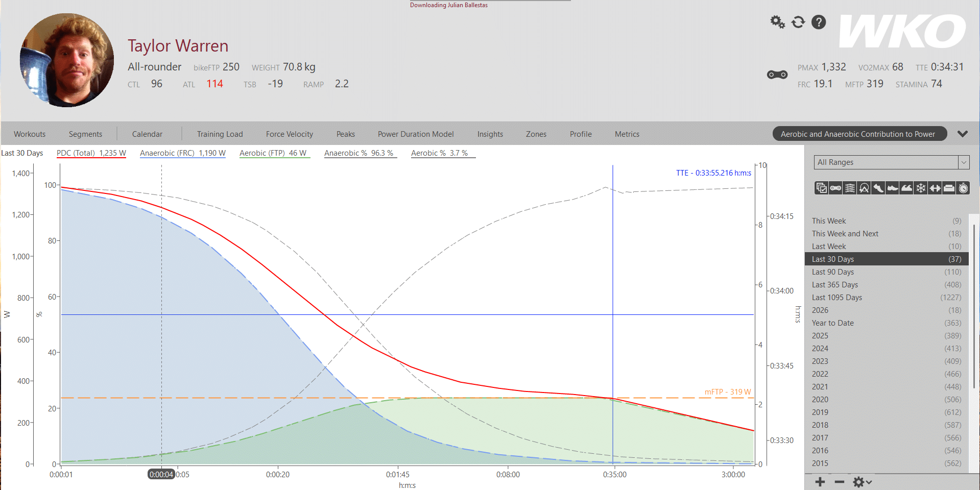Toggle the Anaerobic (FRC) series legend

(182, 153)
